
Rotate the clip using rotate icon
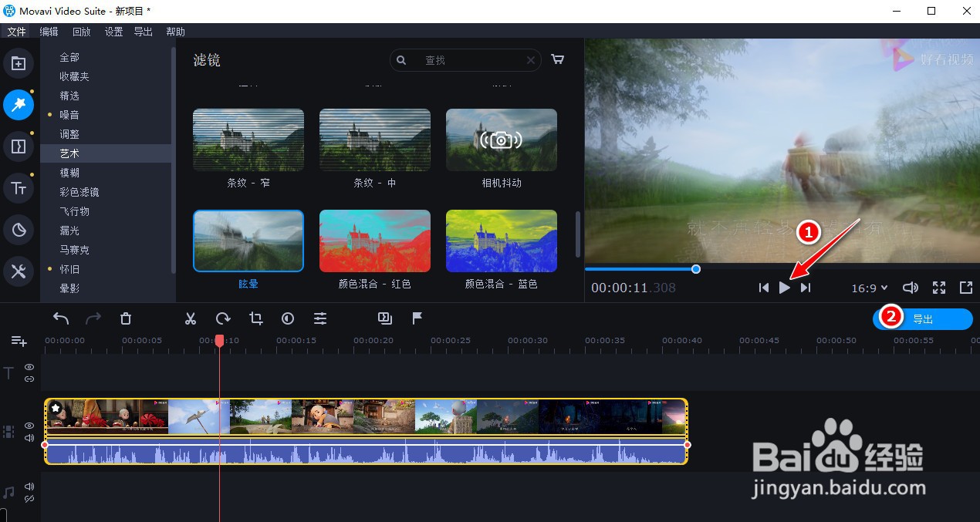223,318
